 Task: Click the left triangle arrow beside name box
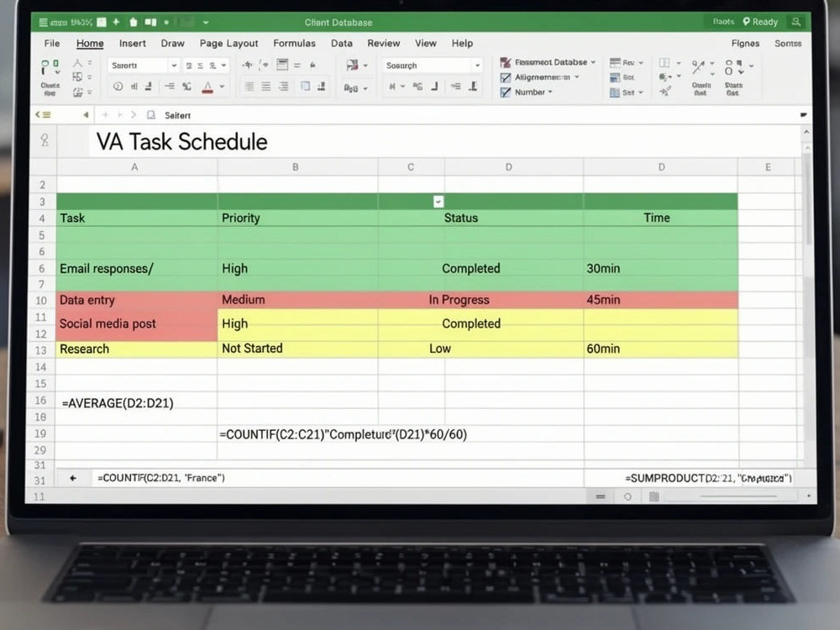click(x=86, y=114)
